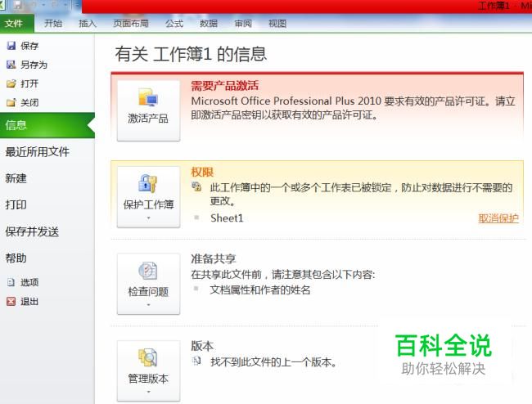Click the Open (打开) folder icon
Image resolution: width=532 pixels, height=404 pixels.
(11, 83)
